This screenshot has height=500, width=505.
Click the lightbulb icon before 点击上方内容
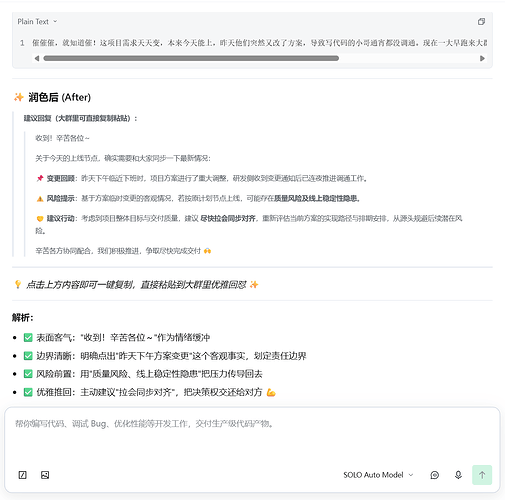(18, 284)
